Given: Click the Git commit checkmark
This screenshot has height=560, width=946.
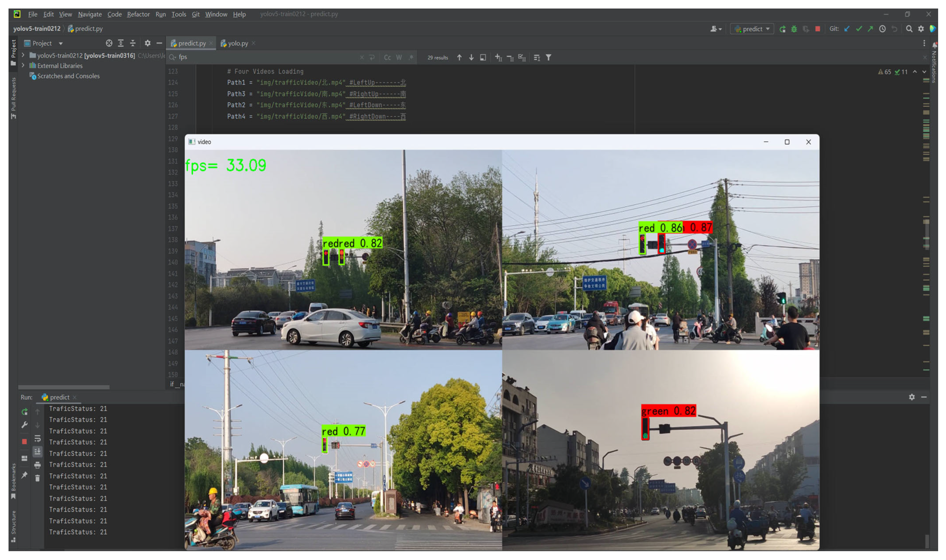Looking at the screenshot, I should tap(859, 29).
